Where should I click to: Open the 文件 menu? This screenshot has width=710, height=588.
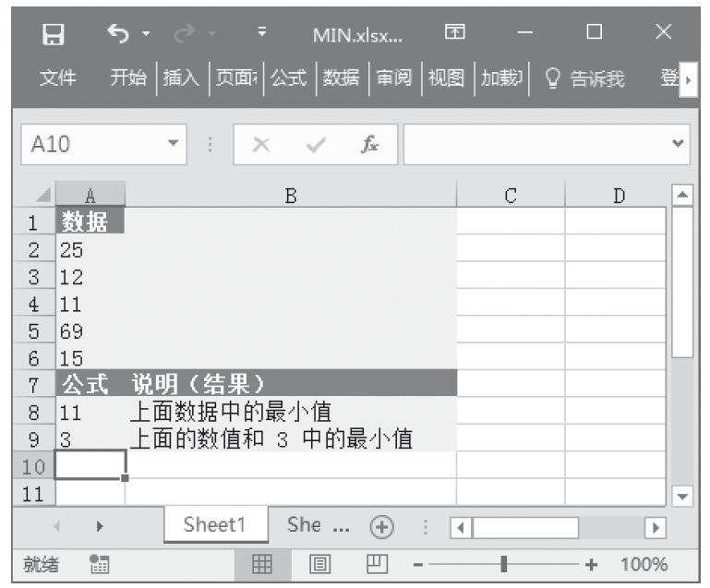[56, 80]
